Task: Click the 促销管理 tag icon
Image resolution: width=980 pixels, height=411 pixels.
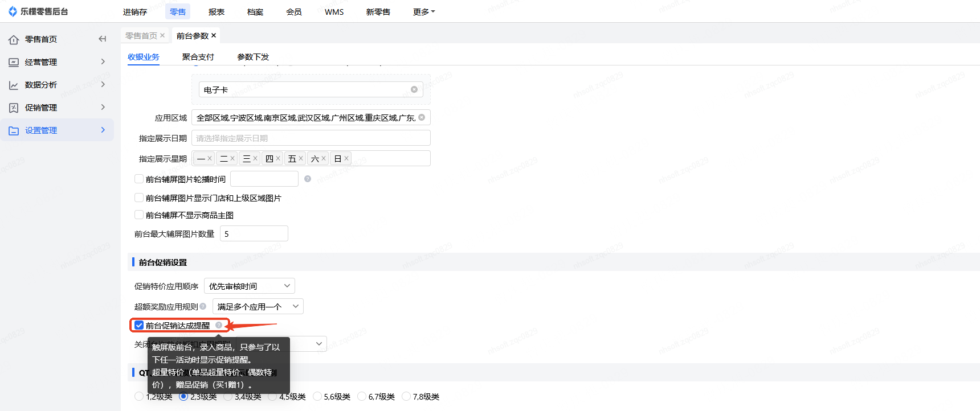Action: point(14,108)
